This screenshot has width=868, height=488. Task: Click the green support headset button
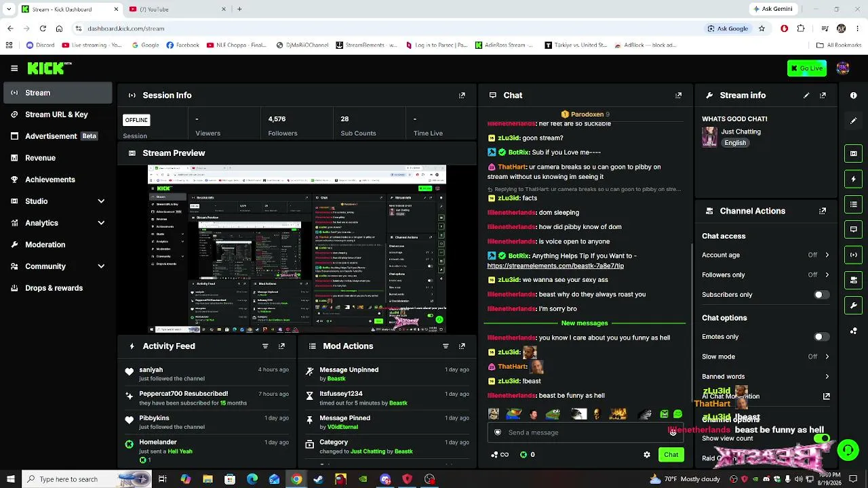[848, 449]
